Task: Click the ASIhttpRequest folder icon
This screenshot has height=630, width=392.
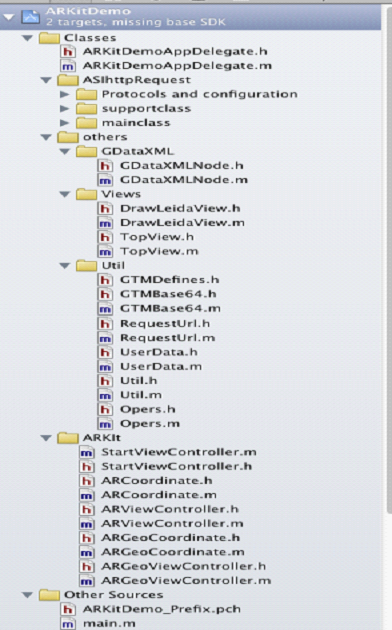Action: [x=67, y=80]
